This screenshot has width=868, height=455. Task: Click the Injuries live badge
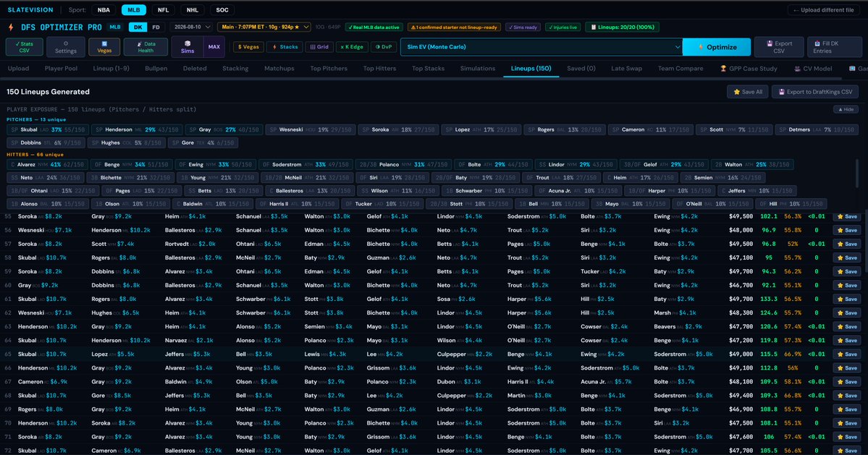point(562,27)
